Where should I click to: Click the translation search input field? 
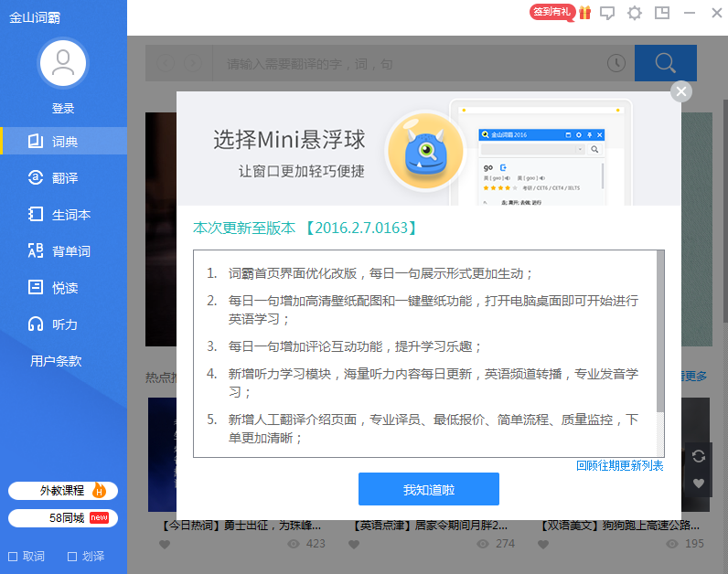coord(409,63)
